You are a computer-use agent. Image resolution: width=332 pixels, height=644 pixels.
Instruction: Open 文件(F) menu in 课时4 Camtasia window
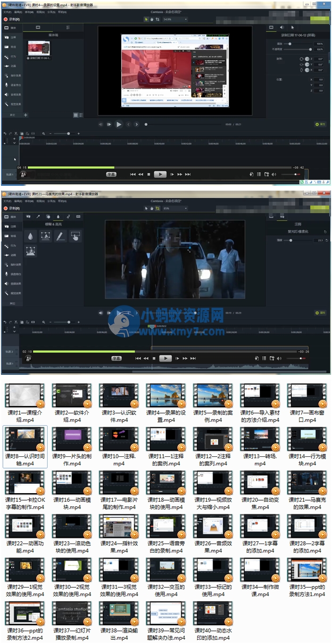point(7,12)
